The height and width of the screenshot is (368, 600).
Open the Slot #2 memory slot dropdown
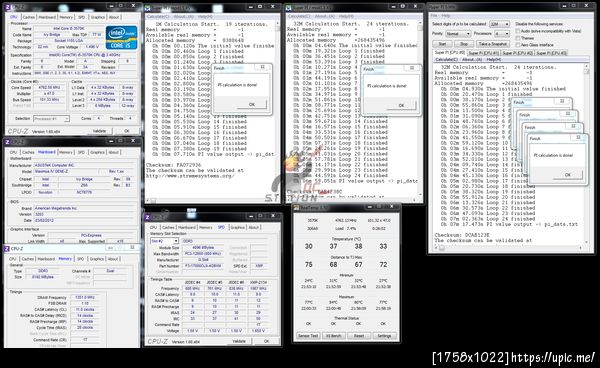(164, 241)
